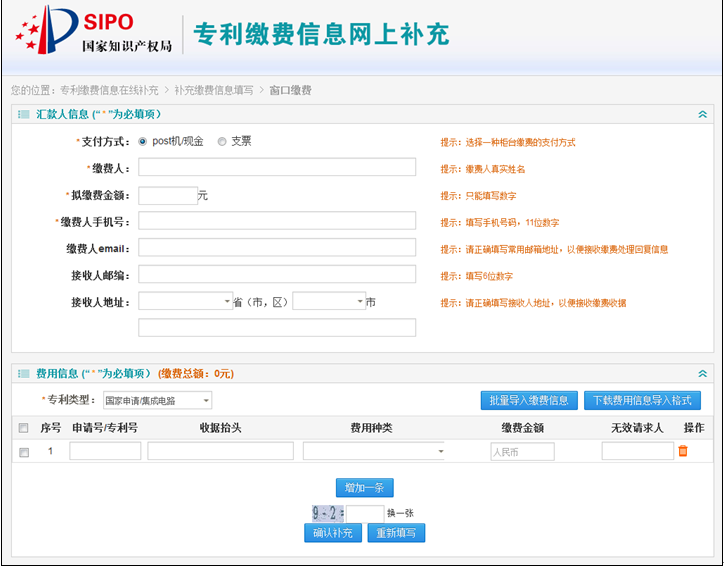Click the 窗口缴费 breadcrumb item
The width and height of the screenshot is (724, 566).
pos(290,90)
